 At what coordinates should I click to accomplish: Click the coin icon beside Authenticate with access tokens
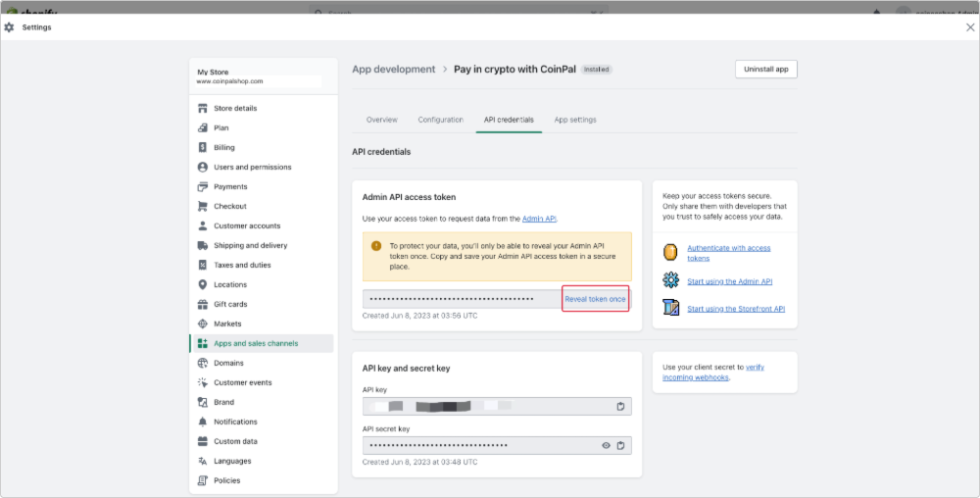(x=670, y=252)
